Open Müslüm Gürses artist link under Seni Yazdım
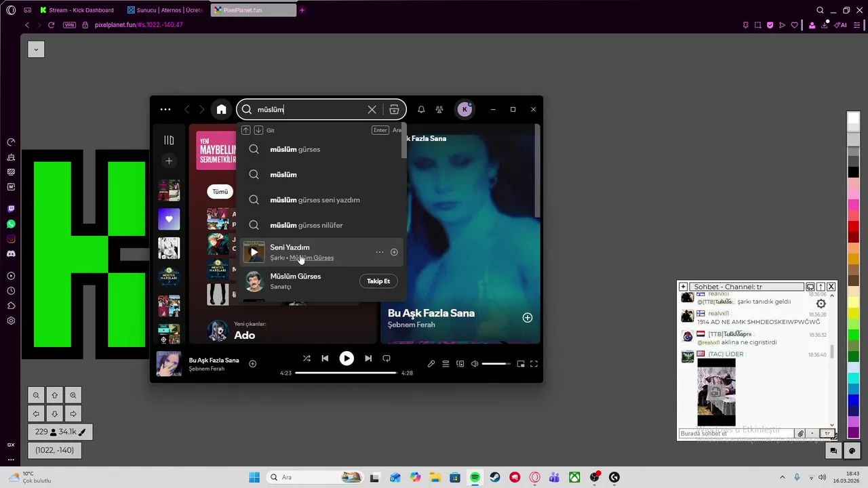The image size is (868, 488). (x=311, y=258)
